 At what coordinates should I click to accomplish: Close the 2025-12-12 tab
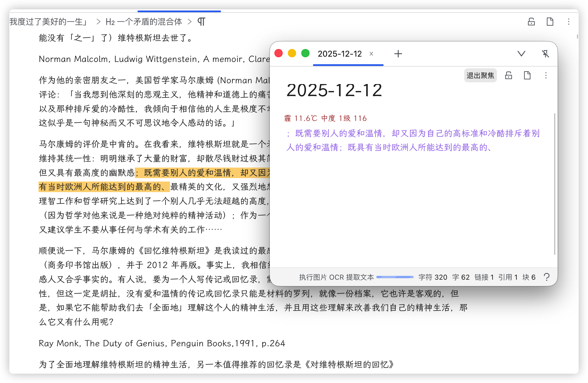point(371,54)
